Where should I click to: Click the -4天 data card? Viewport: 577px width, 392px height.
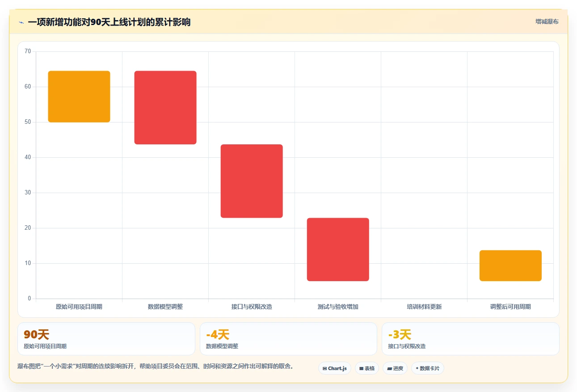tap(288, 339)
